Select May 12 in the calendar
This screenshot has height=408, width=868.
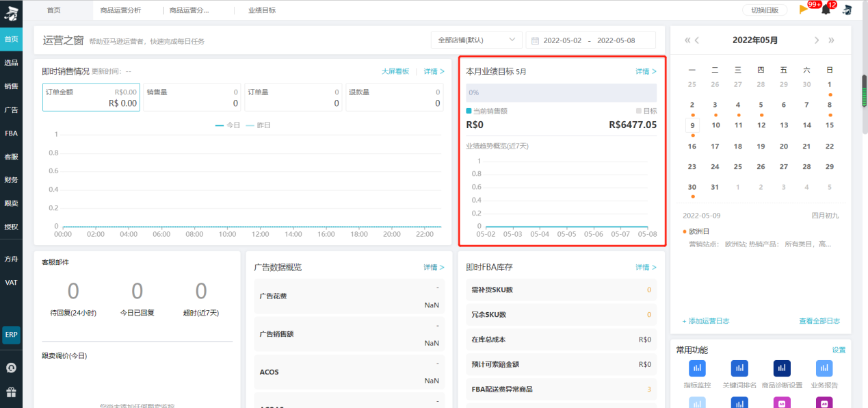click(x=761, y=125)
